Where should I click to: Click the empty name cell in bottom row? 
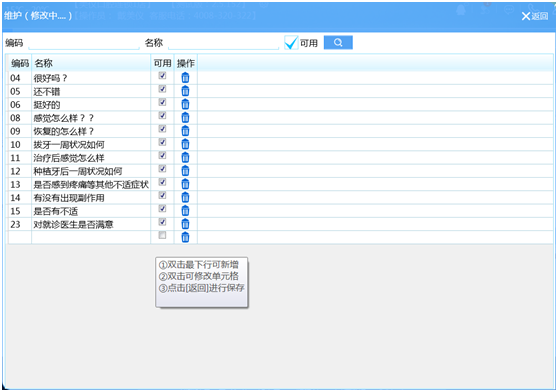coord(91,237)
